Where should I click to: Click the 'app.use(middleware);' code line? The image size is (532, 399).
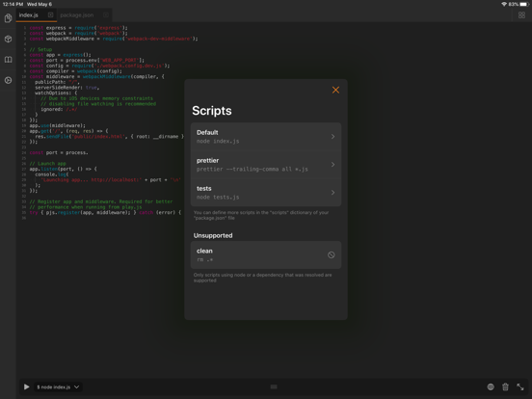point(57,125)
